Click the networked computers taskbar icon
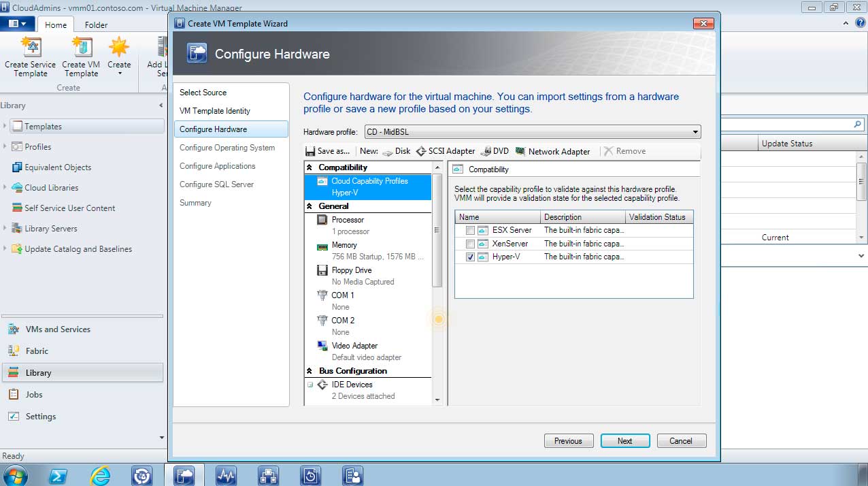 pyautogui.click(x=268, y=476)
